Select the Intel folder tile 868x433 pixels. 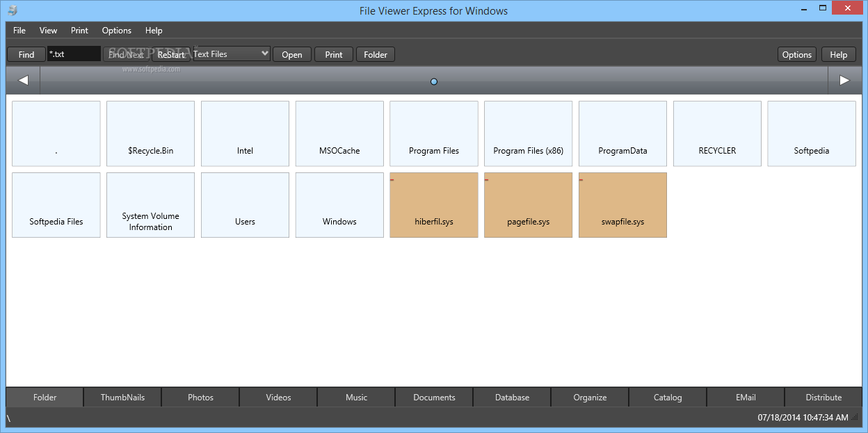245,133
